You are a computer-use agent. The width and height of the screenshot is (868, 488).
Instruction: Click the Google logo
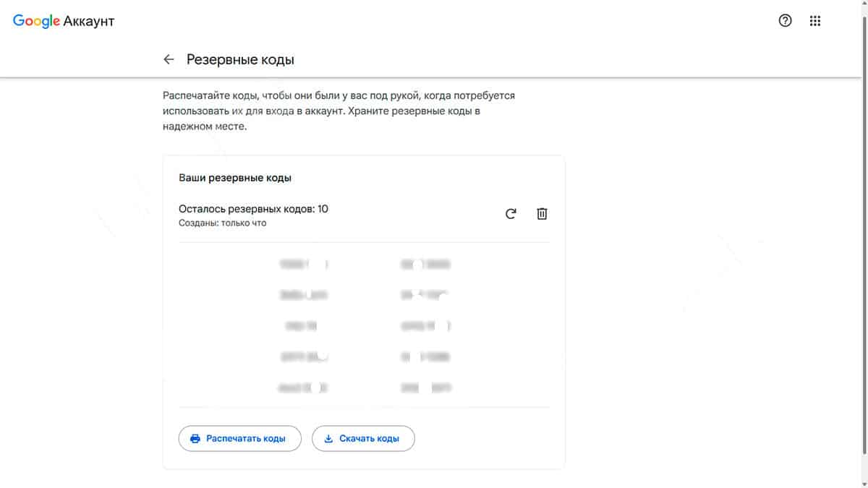[36, 22]
